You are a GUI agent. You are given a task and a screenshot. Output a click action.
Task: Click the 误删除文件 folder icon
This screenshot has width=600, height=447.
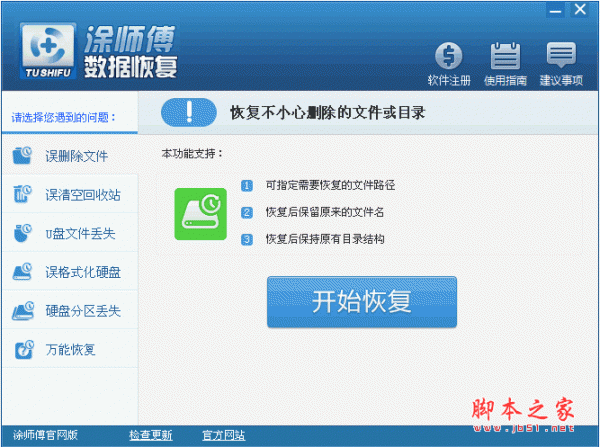click(x=22, y=155)
